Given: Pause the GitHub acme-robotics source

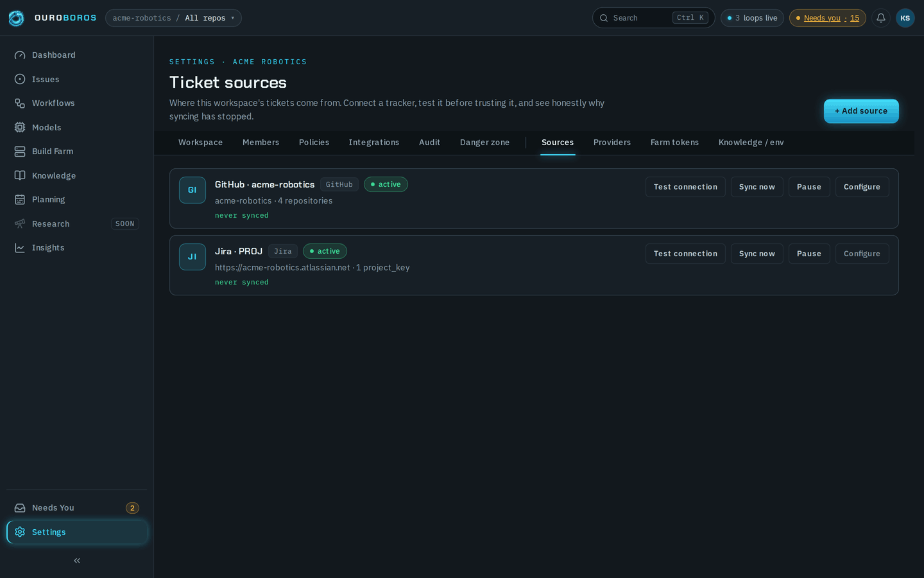Looking at the screenshot, I should pyautogui.click(x=809, y=187).
